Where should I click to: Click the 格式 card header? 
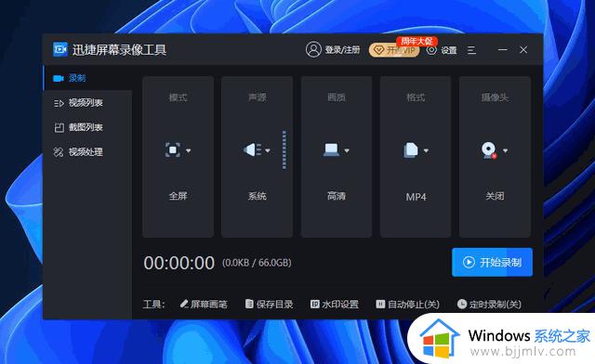416,97
